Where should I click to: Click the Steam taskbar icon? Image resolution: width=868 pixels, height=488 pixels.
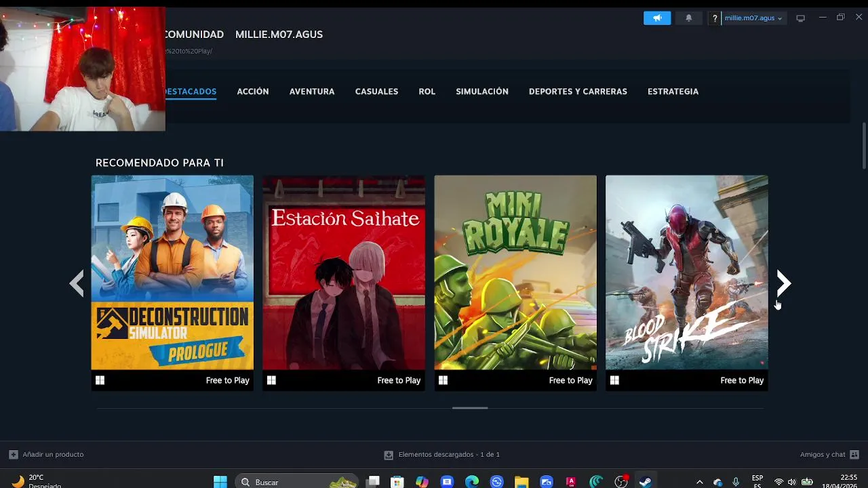click(646, 482)
